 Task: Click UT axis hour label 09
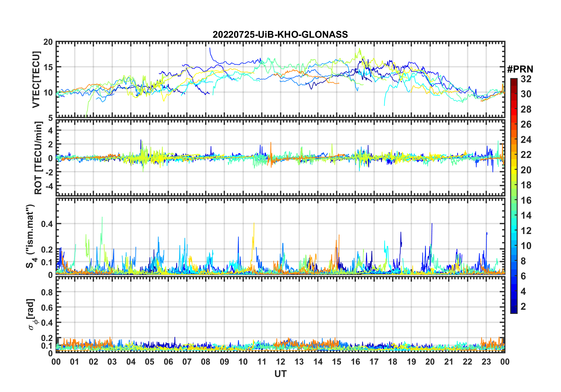pyautogui.click(x=224, y=362)
